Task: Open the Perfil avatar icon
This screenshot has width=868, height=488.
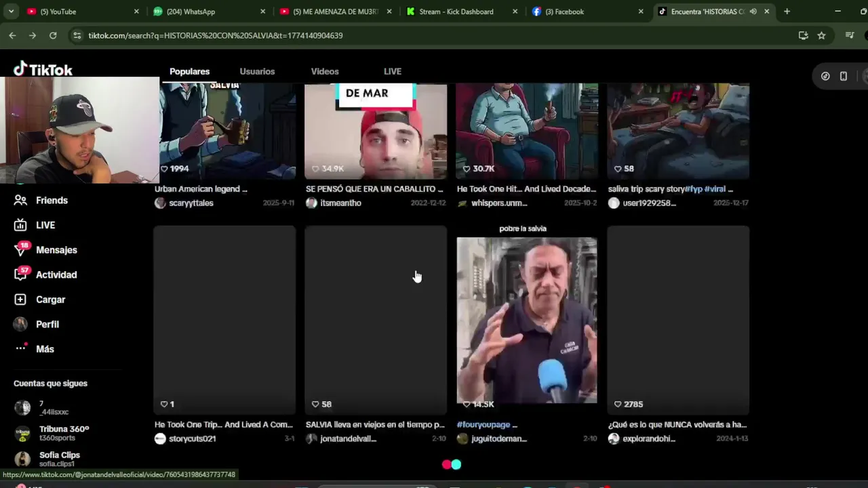Action: coord(21,324)
